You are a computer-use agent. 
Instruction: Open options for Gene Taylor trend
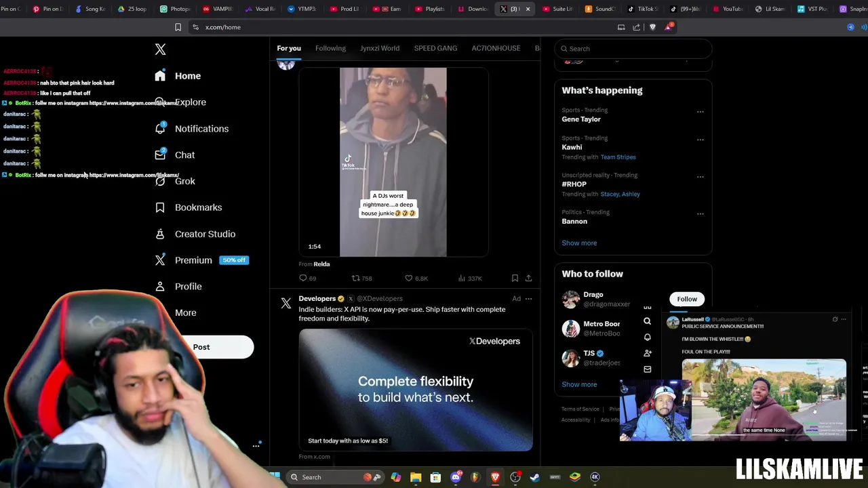(x=700, y=112)
